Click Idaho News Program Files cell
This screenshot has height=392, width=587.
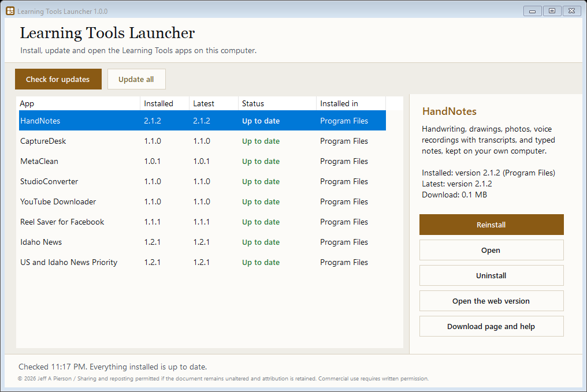click(x=344, y=242)
